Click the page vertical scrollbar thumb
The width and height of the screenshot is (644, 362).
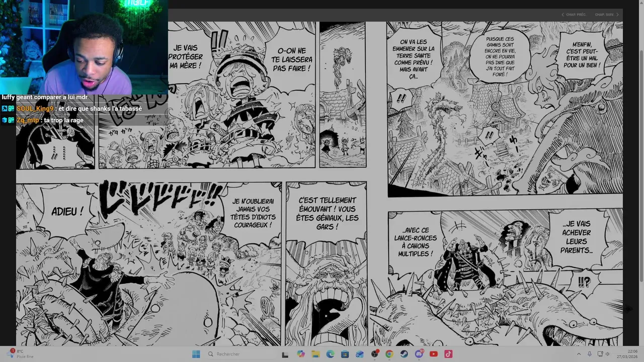click(641, 166)
